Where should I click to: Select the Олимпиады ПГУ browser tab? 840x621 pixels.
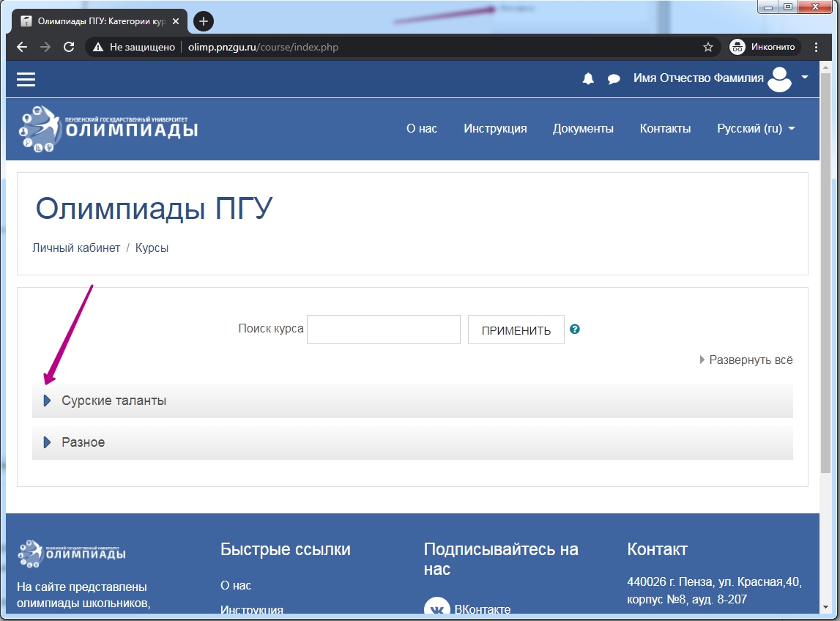click(100, 21)
